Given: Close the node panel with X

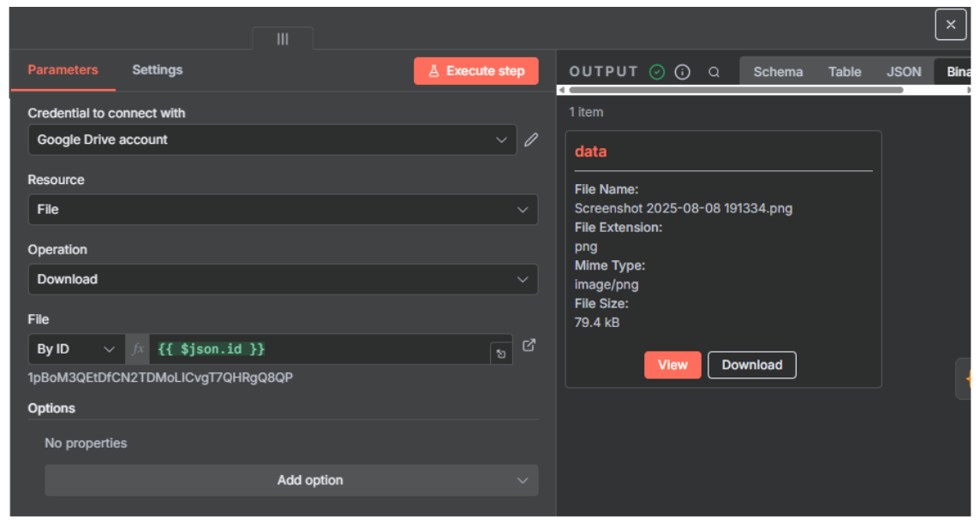Looking at the screenshot, I should (x=951, y=25).
